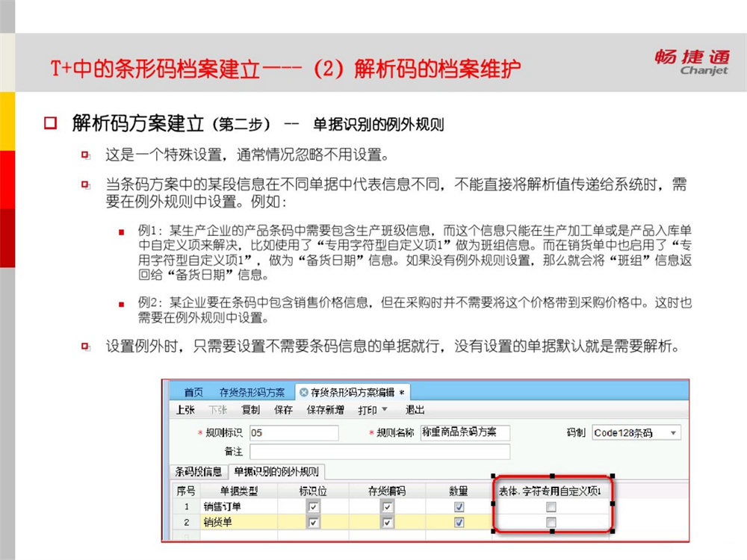
Task: Click the 数量 column header
Action: click(x=459, y=491)
